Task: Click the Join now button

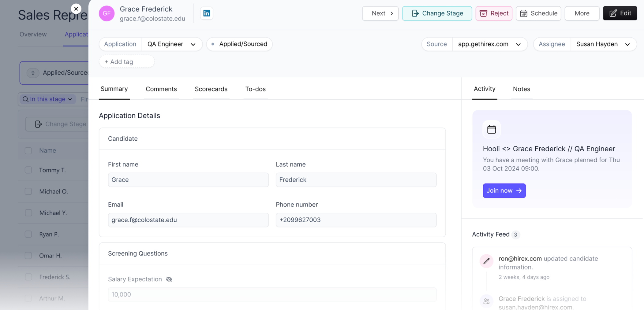Action: click(x=504, y=190)
